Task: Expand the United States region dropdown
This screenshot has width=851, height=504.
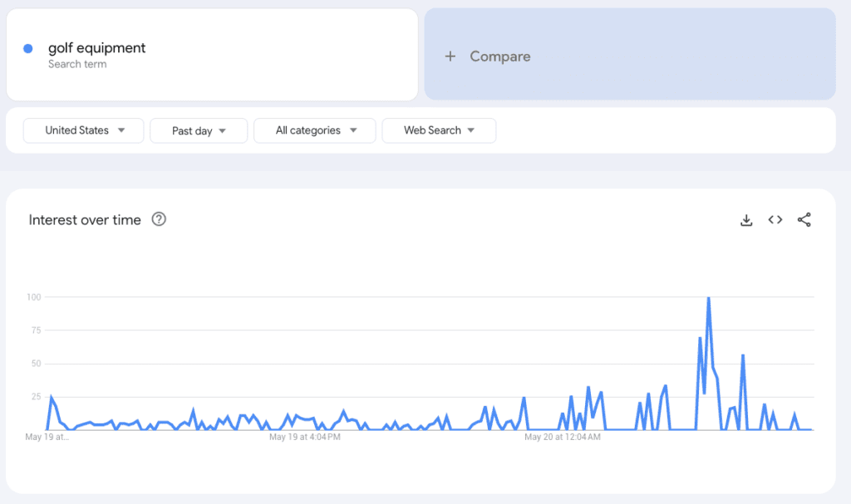Action: click(83, 130)
